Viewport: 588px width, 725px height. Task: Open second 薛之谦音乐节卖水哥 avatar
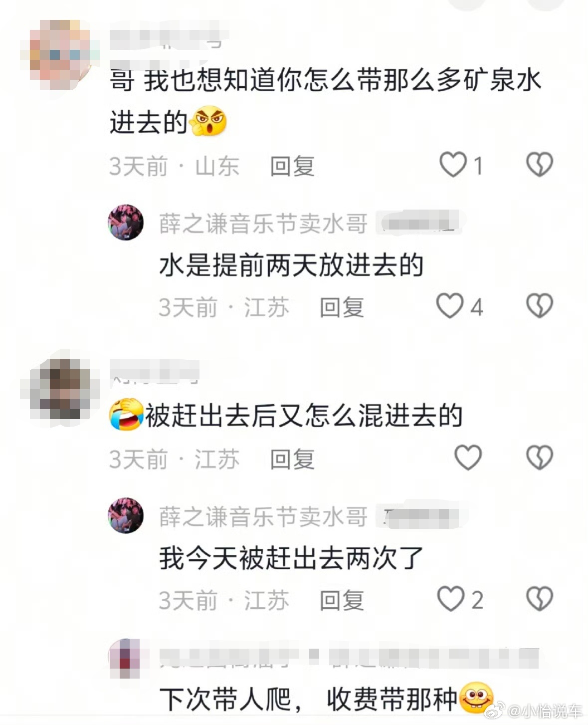click(x=126, y=515)
